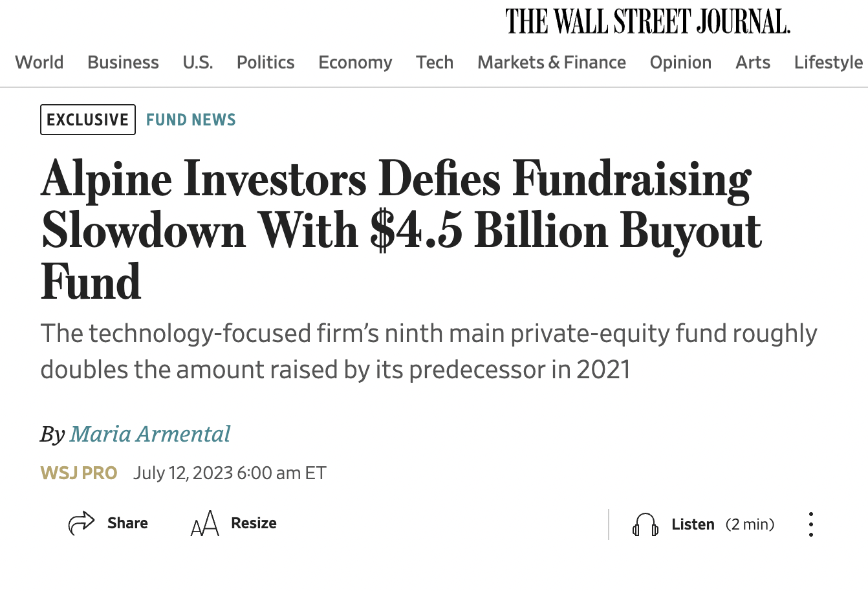This screenshot has height=591, width=868.
Task: Click the share arrow icon
Action: [x=81, y=523]
